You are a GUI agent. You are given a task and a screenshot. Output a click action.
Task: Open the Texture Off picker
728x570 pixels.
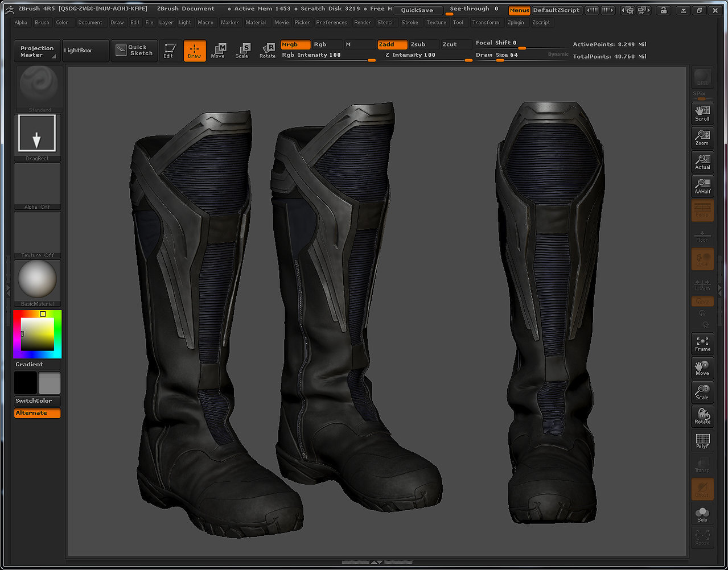pos(38,234)
